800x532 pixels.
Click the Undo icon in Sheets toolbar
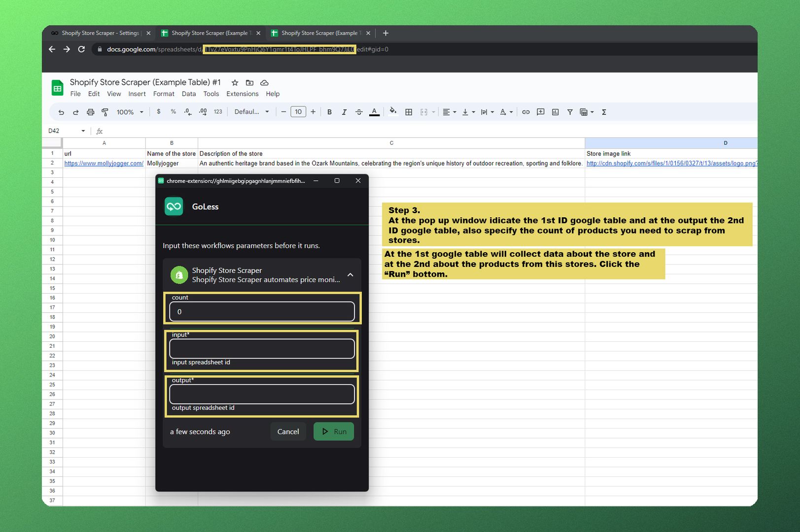tap(61, 112)
